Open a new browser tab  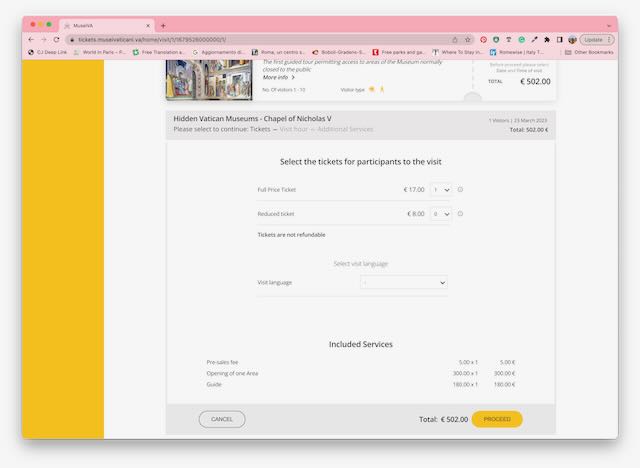point(163,26)
